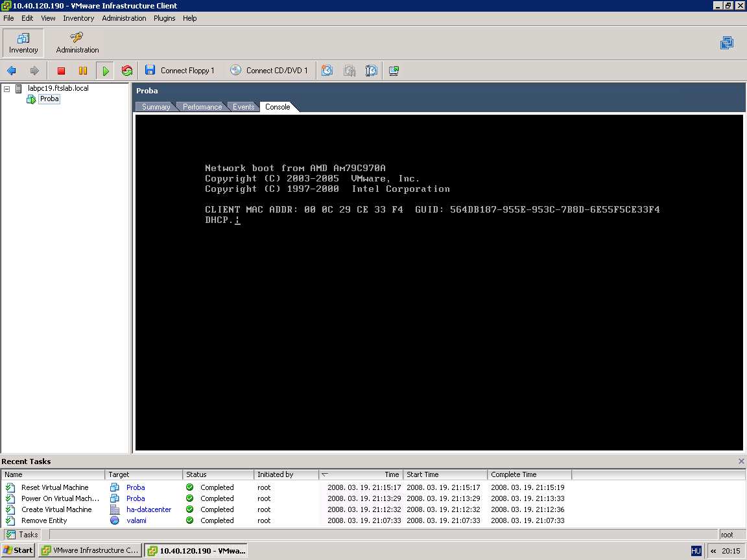Sort tasks by the Time column header
The width and height of the screenshot is (747, 560).
[x=361, y=474]
